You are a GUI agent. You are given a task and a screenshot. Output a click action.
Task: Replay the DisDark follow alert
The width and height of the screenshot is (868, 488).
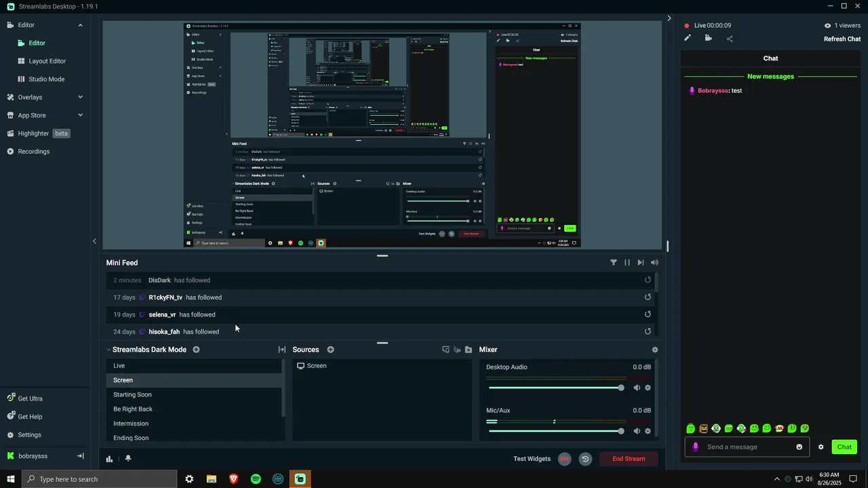(648, 280)
